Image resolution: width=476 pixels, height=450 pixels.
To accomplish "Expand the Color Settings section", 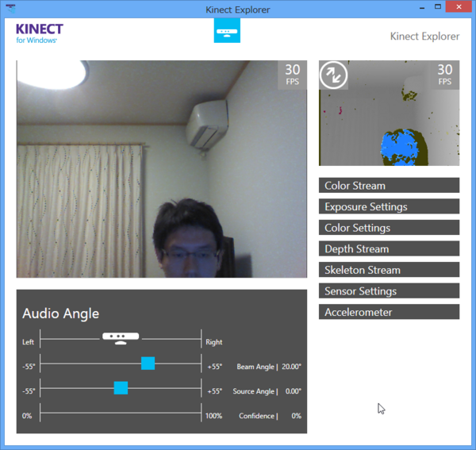I will pos(389,228).
